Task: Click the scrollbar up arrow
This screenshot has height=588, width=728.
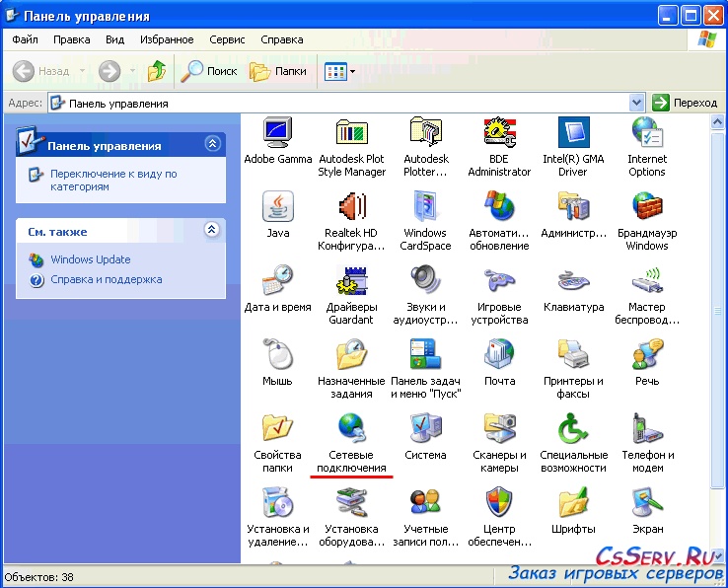Action: 717,122
